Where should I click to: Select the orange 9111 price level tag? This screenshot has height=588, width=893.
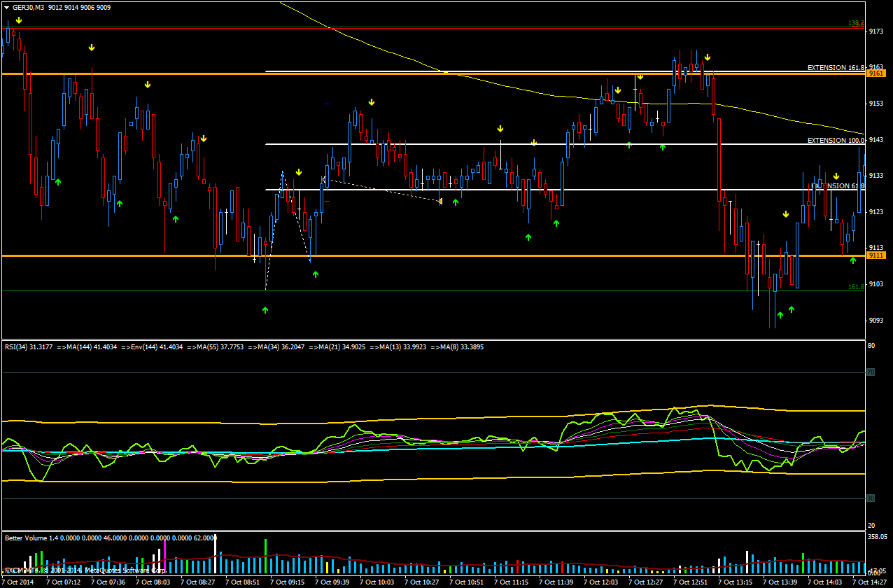876,256
